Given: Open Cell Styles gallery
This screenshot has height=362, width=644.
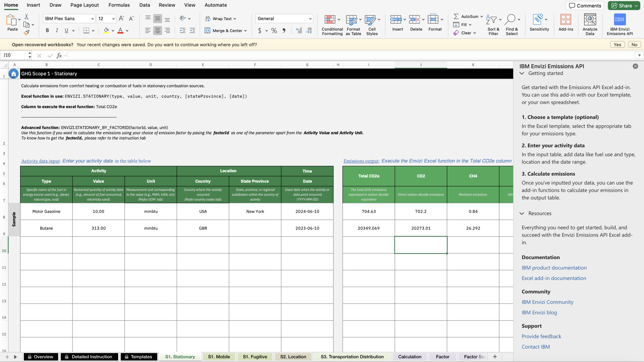Looking at the screenshot, I should tap(372, 25).
